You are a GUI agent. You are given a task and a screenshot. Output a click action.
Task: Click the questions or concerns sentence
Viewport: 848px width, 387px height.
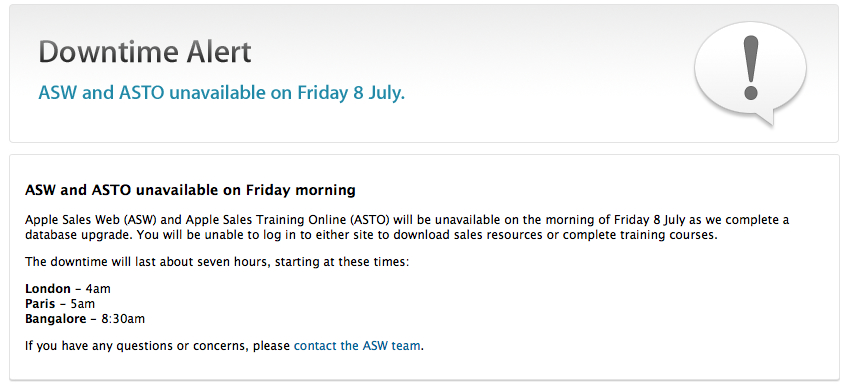(x=224, y=345)
